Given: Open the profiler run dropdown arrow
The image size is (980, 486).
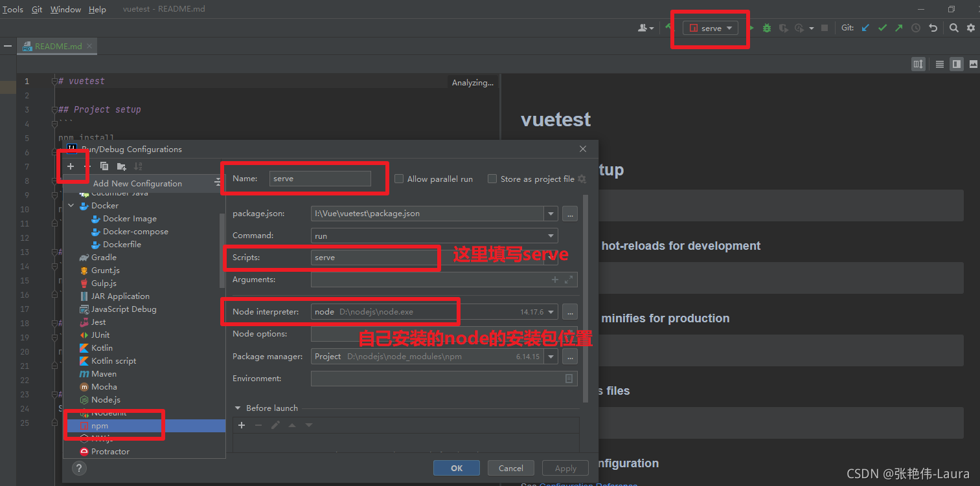Looking at the screenshot, I should [x=812, y=28].
